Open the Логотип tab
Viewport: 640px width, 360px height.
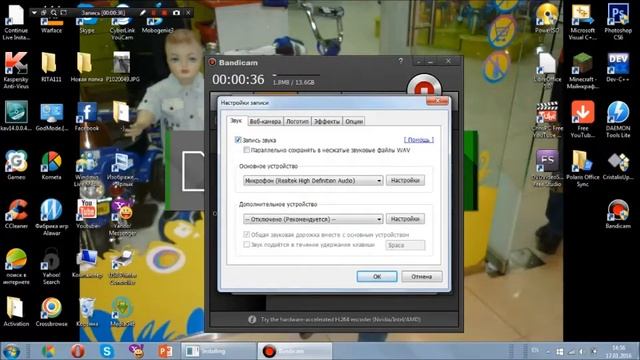point(297,121)
